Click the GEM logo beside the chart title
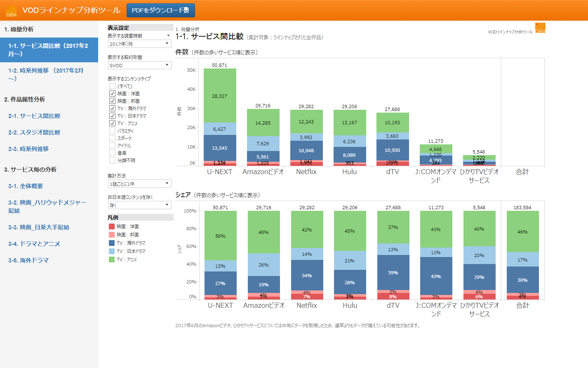 point(540,28)
